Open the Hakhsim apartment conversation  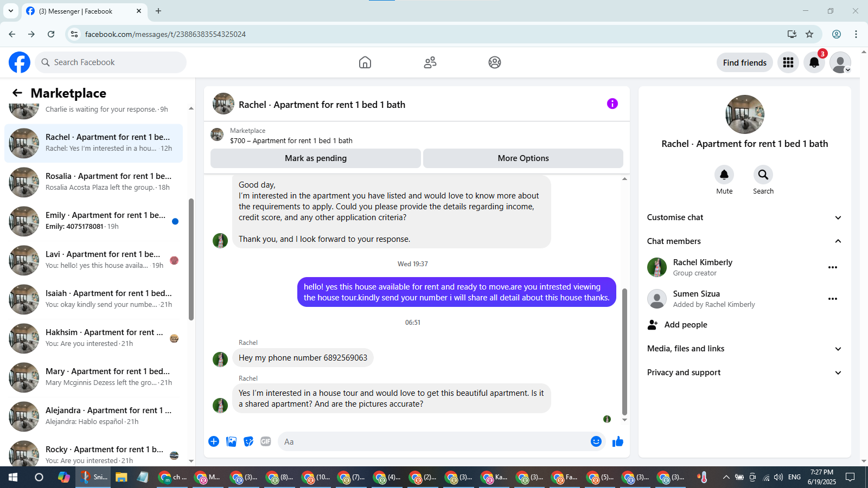(93, 338)
